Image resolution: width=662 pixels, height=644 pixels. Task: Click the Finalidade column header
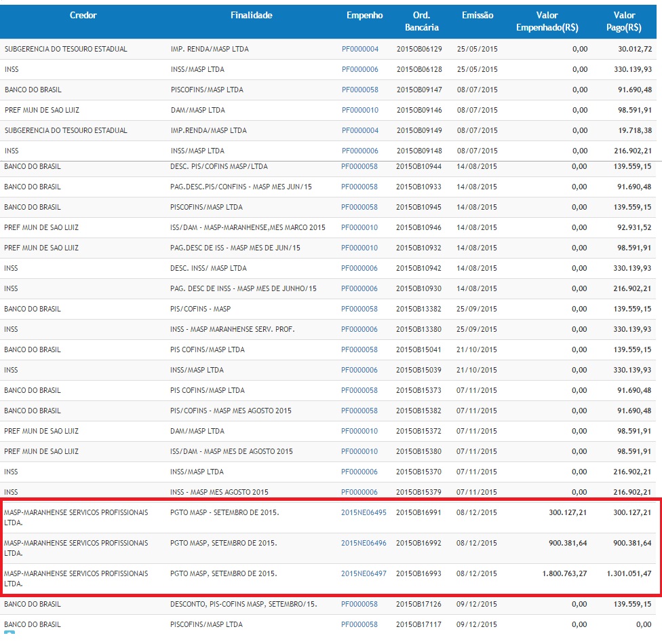251,16
